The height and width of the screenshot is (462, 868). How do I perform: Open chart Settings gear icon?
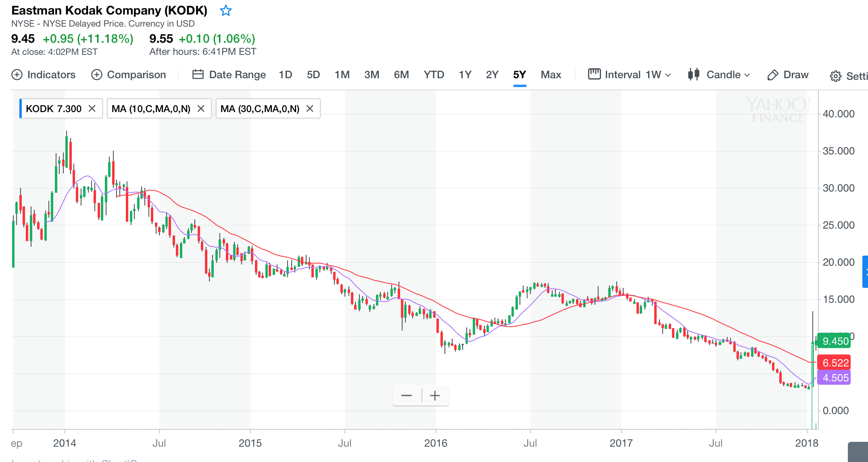tap(836, 76)
